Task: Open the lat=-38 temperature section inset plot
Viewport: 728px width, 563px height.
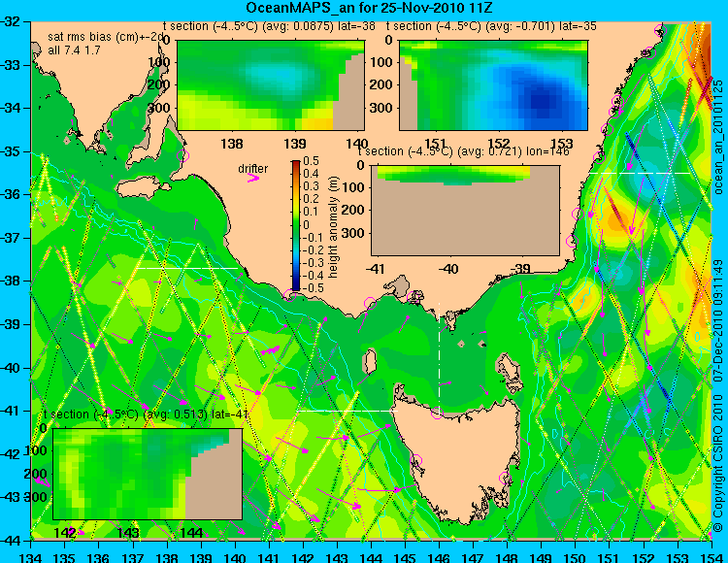Action: [x=271, y=85]
